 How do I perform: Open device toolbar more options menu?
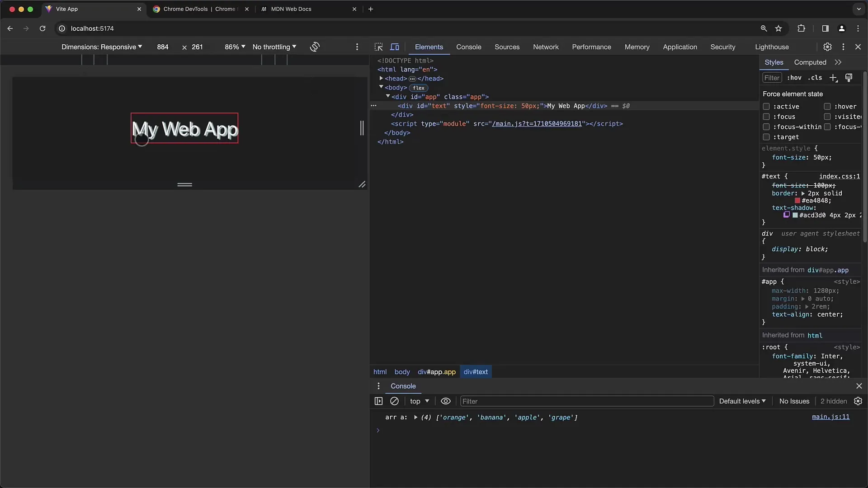point(357,47)
